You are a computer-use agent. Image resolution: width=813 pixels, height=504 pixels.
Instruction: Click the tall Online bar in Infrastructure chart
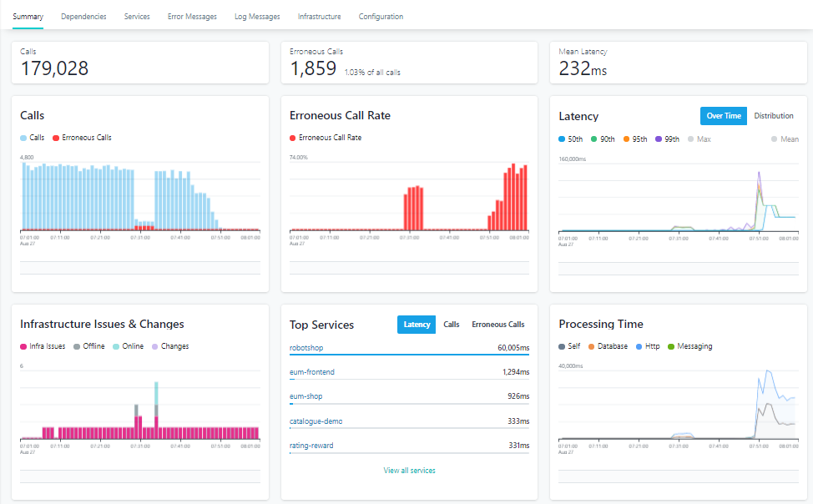(156, 394)
